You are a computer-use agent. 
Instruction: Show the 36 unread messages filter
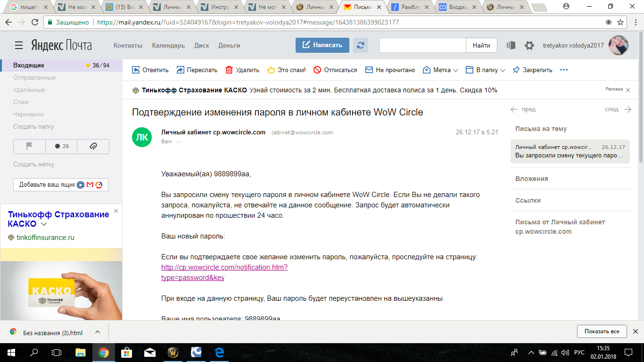click(61, 146)
